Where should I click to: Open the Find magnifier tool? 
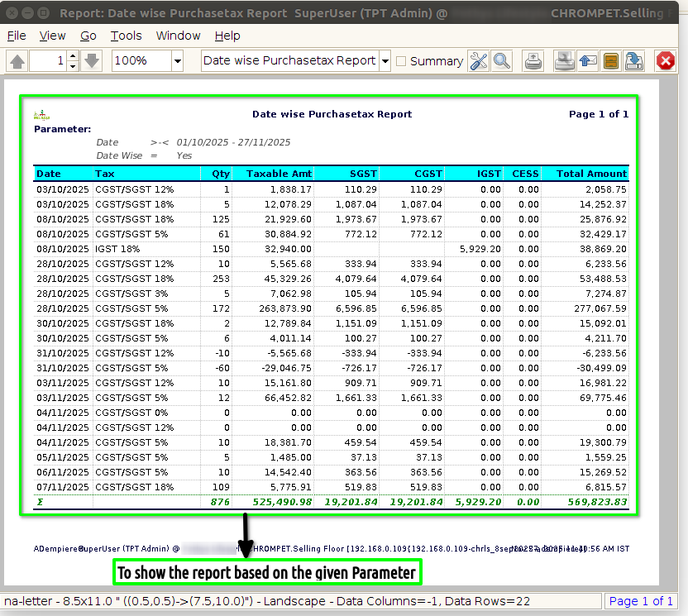(501, 61)
